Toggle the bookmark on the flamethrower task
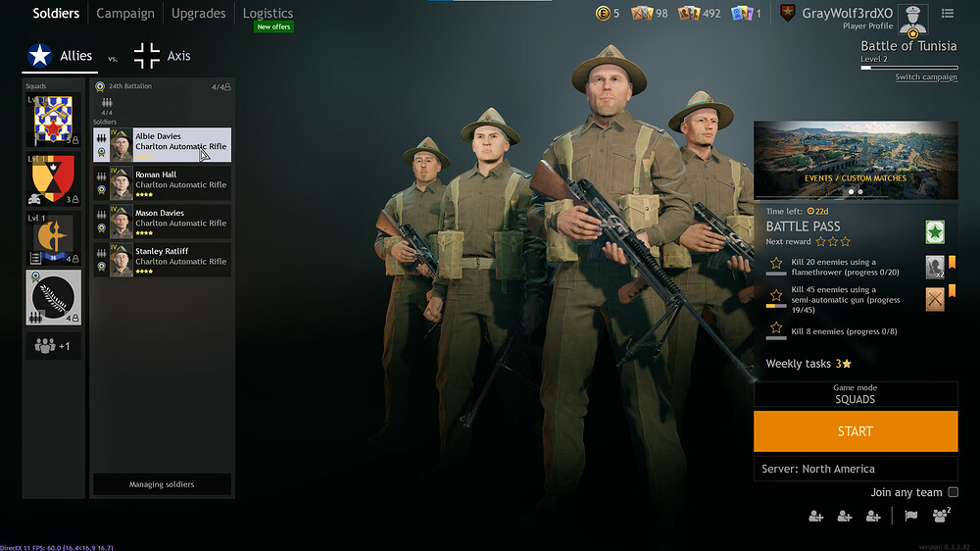 pyautogui.click(x=952, y=263)
